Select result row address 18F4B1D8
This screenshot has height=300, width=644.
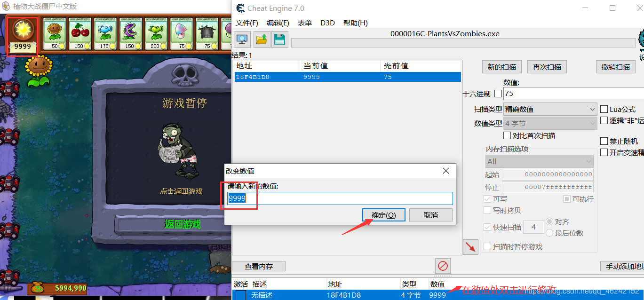[x=348, y=77]
